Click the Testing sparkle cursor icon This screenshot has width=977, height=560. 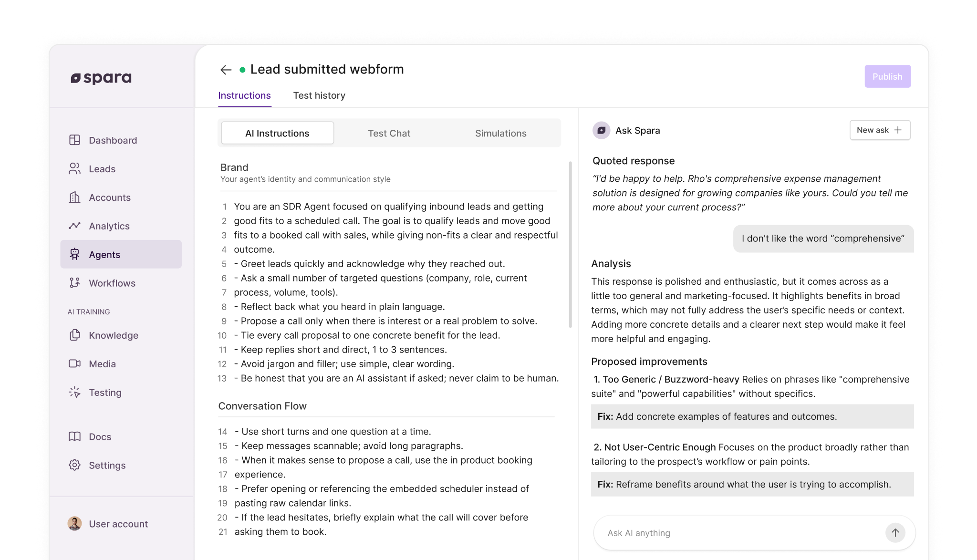point(74,392)
